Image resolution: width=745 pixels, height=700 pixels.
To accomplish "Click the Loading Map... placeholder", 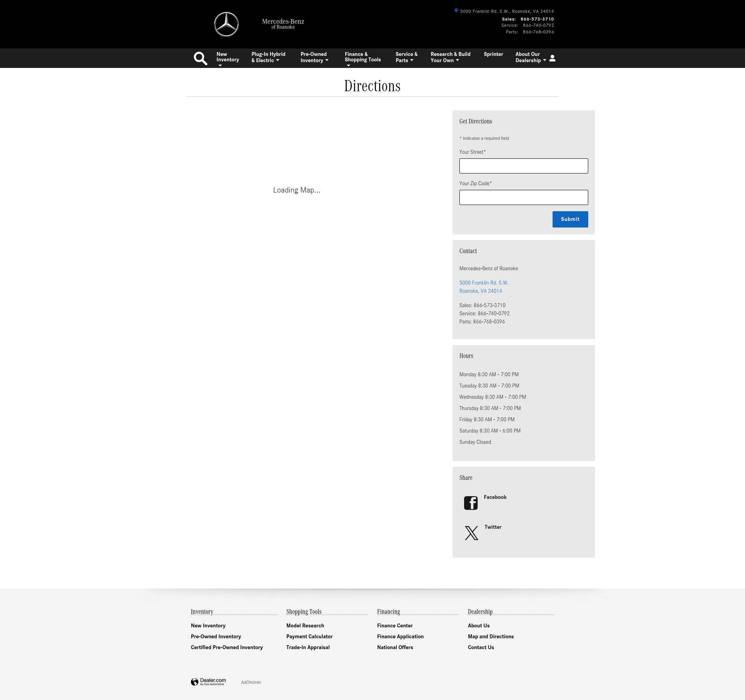I will [x=296, y=190].
